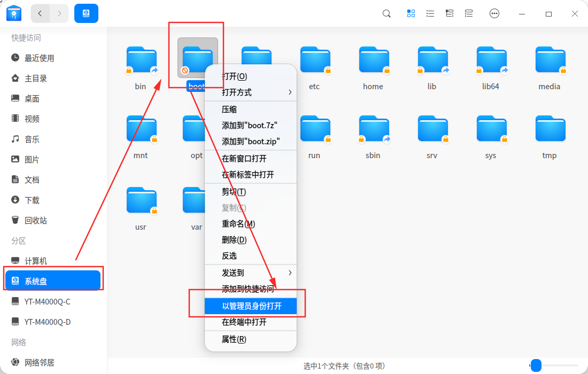Expand the 发送到 submenu
Viewport: 588px width, 374px height.
pos(251,273)
